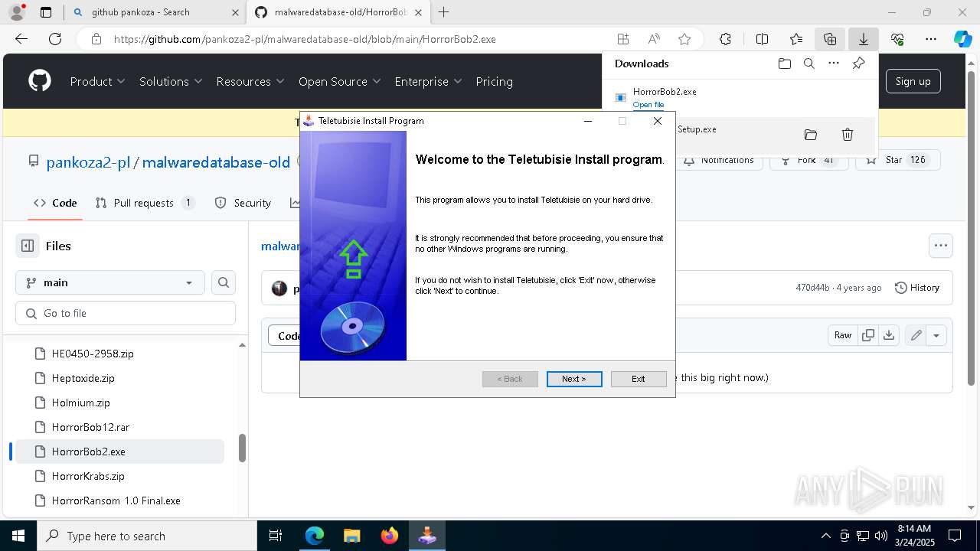Screen dimensions: 980x551
Task: Click Next in Teletubisie installer
Action: click(x=574, y=379)
